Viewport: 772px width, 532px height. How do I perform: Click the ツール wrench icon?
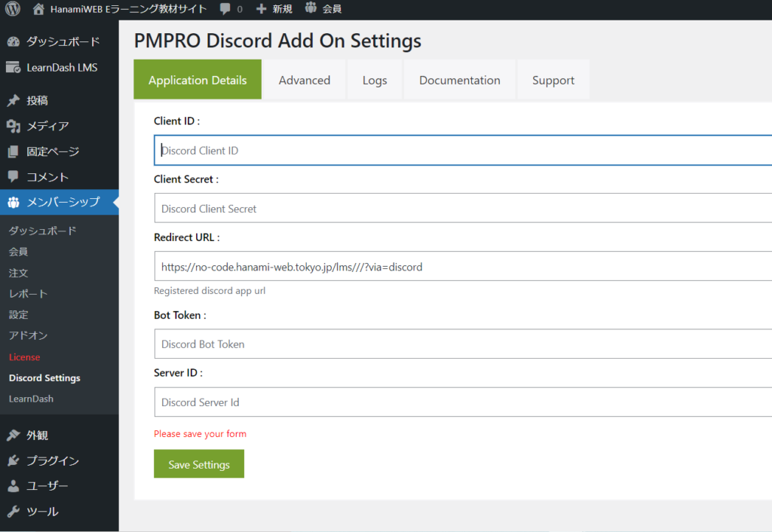14,512
